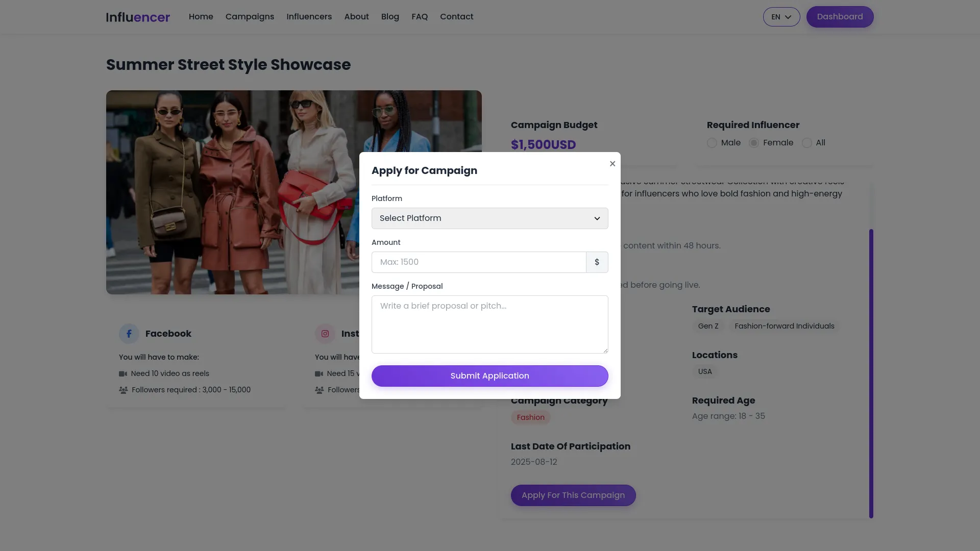Go to the Influencers nav link
980x551 pixels.
click(x=309, y=17)
